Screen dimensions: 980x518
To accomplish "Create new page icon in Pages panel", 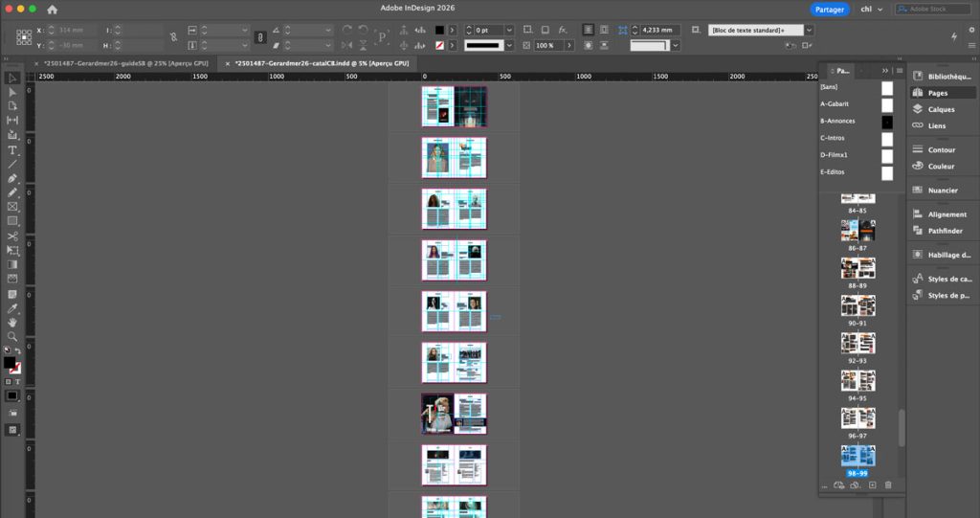I will (x=873, y=484).
